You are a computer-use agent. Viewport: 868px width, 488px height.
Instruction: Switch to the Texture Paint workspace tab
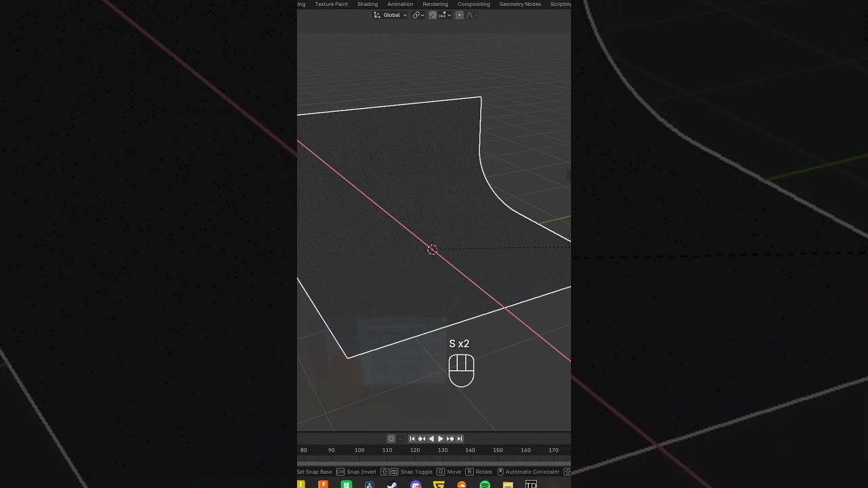click(331, 4)
